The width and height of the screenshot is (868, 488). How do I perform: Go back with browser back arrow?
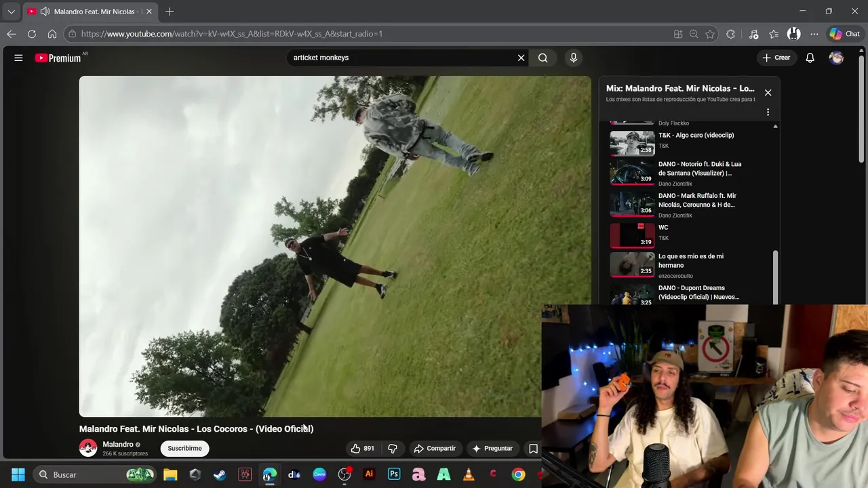tap(12, 34)
